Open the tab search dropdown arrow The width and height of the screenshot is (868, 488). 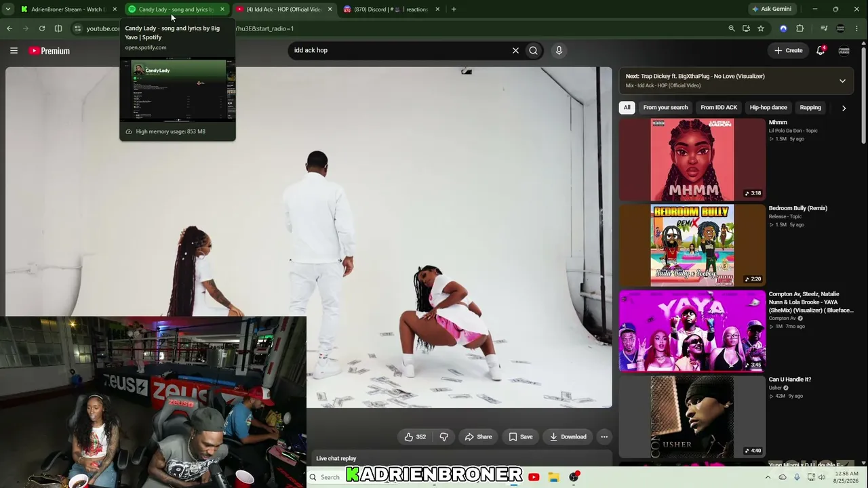pos(7,9)
